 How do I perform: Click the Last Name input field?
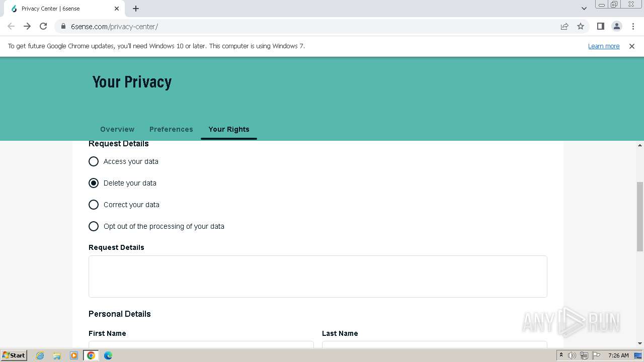pyautogui.click(x=435, y=345)
